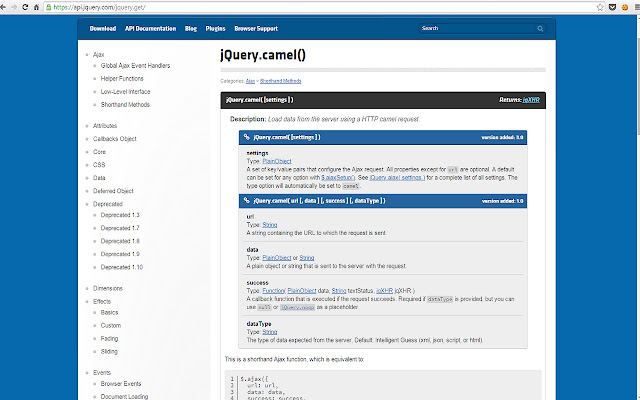Click the browser back arrow
640x400 pixels.
pos(3,7)
